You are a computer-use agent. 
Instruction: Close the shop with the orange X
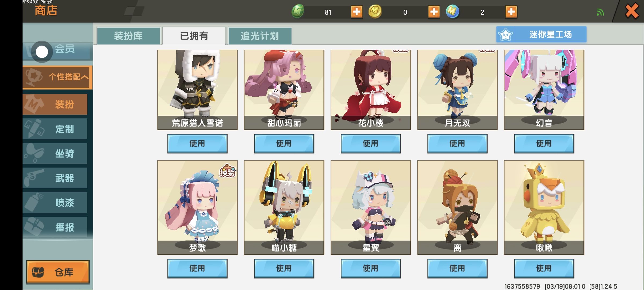coord(632,11)
